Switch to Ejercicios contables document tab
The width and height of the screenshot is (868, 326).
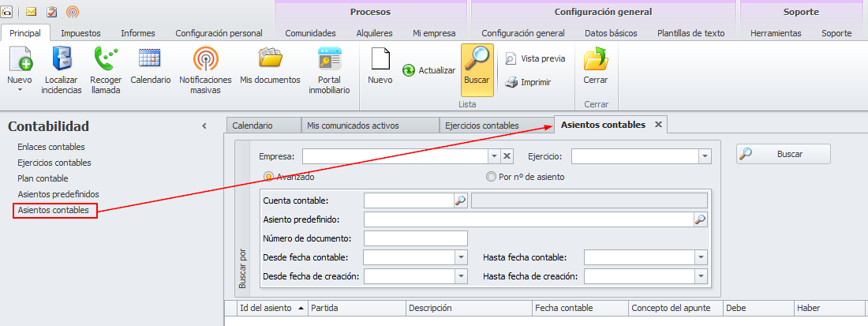(x=481, y=126)
